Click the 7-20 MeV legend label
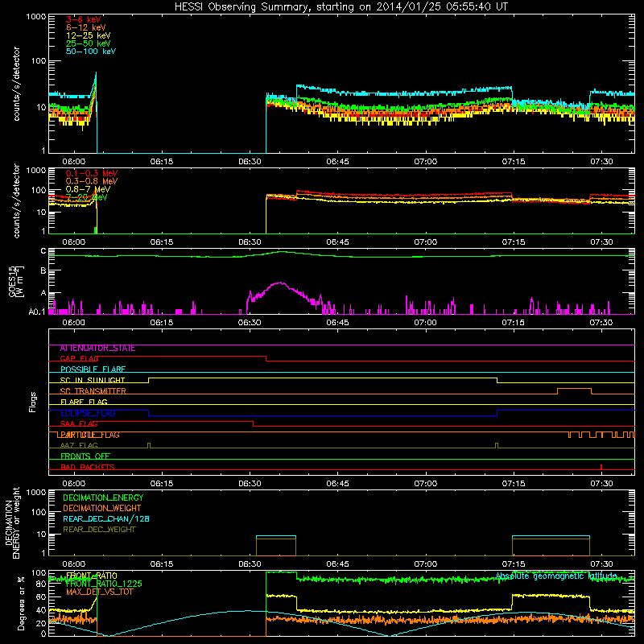 [87, 197]
